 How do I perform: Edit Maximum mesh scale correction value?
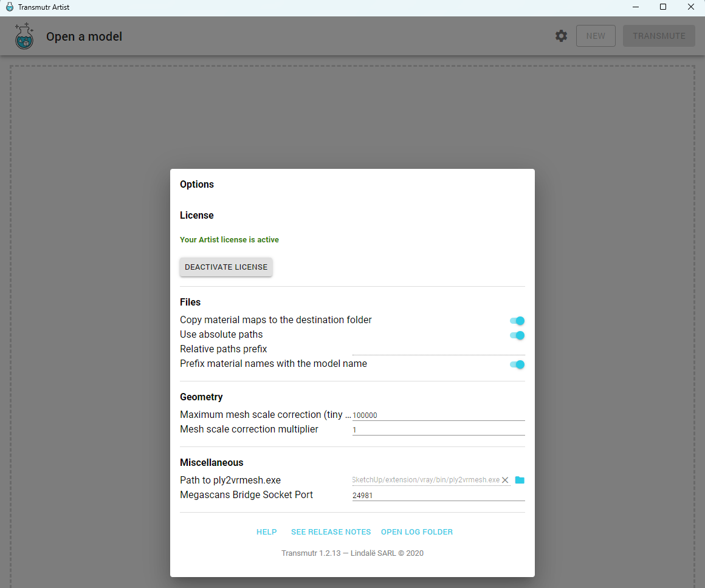(x=438, y=415)
